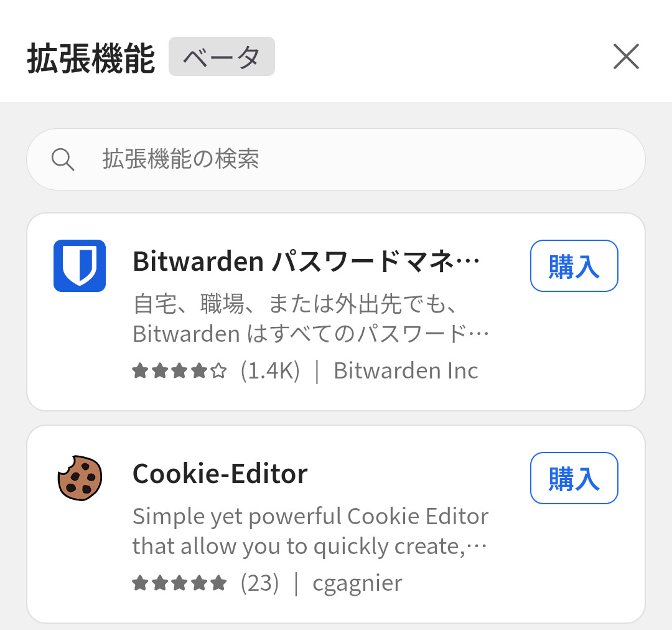Click the cgagnier publisher name
672x630 pixels.
tap(358, 583)
